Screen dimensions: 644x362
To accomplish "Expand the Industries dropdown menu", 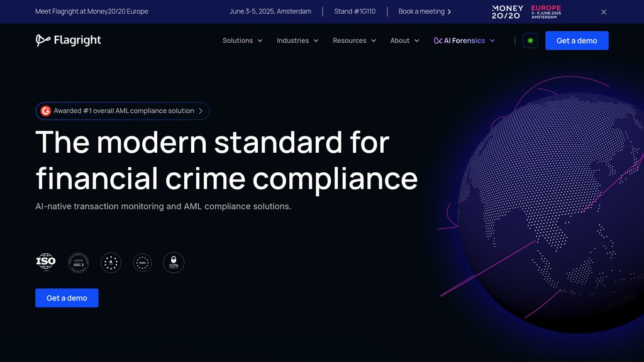I will (297, 41).
